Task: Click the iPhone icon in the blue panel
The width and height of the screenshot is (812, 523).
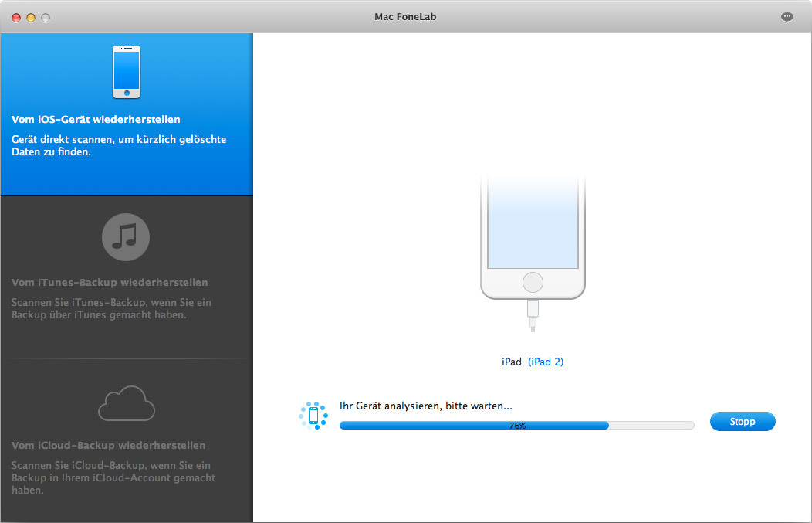Action: pyautogui.click(x=127, y=72)
